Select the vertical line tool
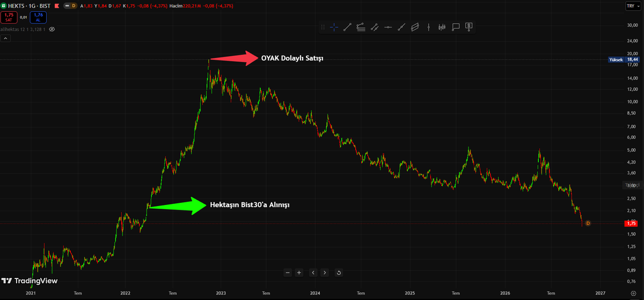Screen dimensions: 644x300 (x=428, y=27)
